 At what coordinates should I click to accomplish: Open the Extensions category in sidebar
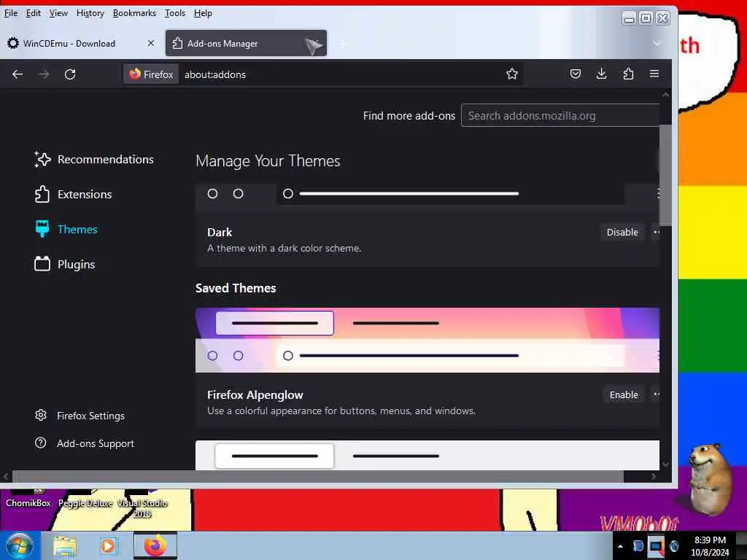pyautogui.click(x=74, y=194)
